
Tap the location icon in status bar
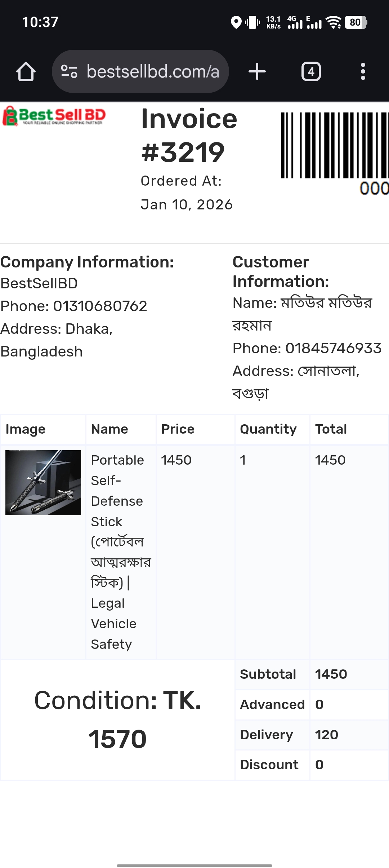click(236, 22)
